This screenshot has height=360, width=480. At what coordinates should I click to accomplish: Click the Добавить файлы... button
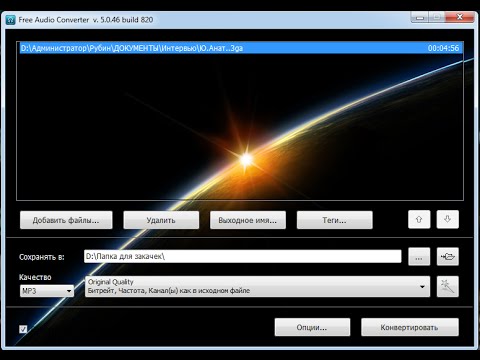(x=66, y=220)
